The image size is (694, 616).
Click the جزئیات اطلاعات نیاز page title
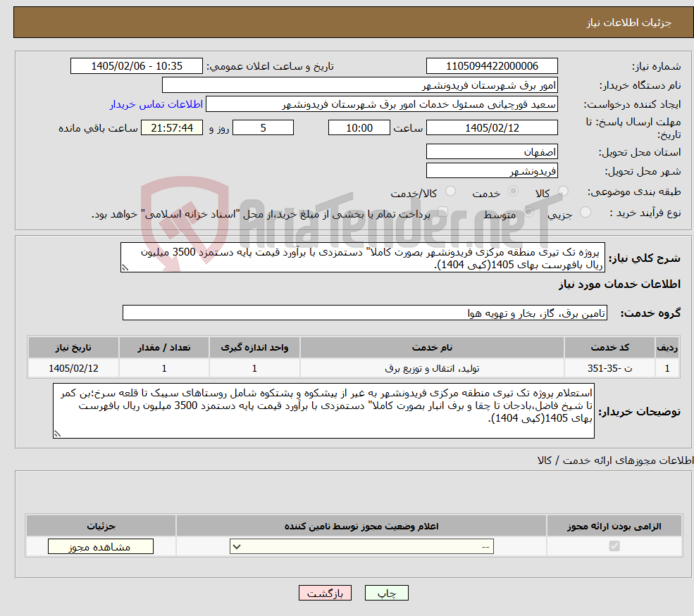(629, 23)
